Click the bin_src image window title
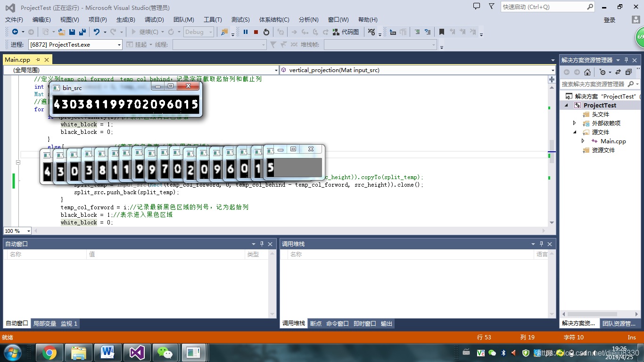The height and width of the screenshot is (362, 644). 72,88
